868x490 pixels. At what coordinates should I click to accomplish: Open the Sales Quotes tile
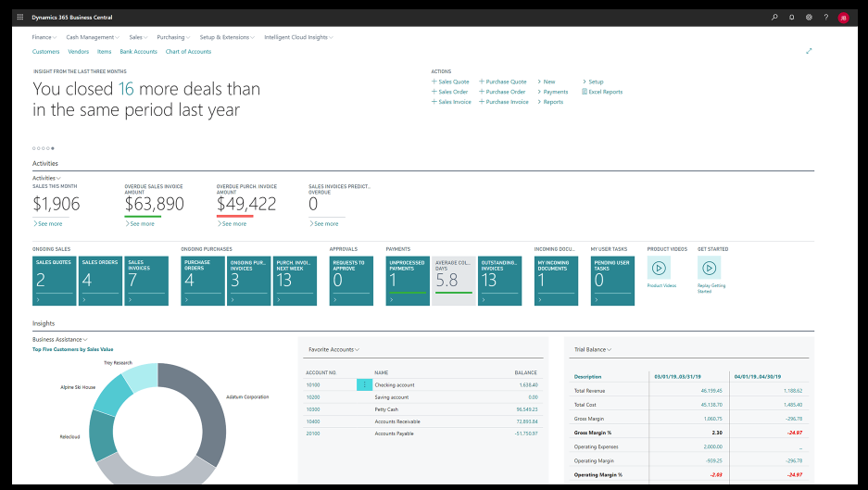pos(55,281)
